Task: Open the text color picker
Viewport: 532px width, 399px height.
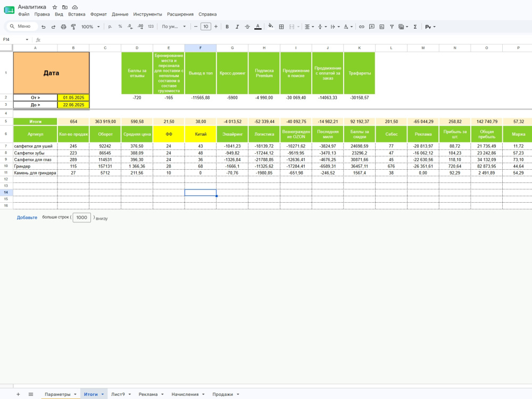Action: coord(258,27)
